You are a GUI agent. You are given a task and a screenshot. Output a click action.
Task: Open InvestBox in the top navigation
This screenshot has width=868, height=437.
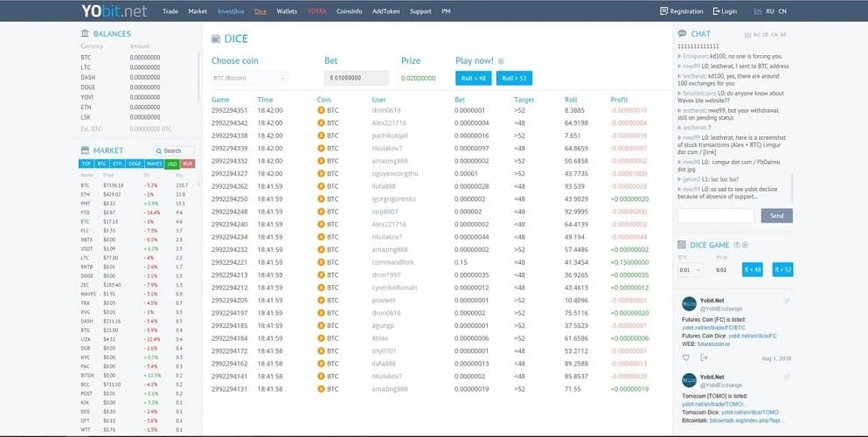click(x=231, y=11)
